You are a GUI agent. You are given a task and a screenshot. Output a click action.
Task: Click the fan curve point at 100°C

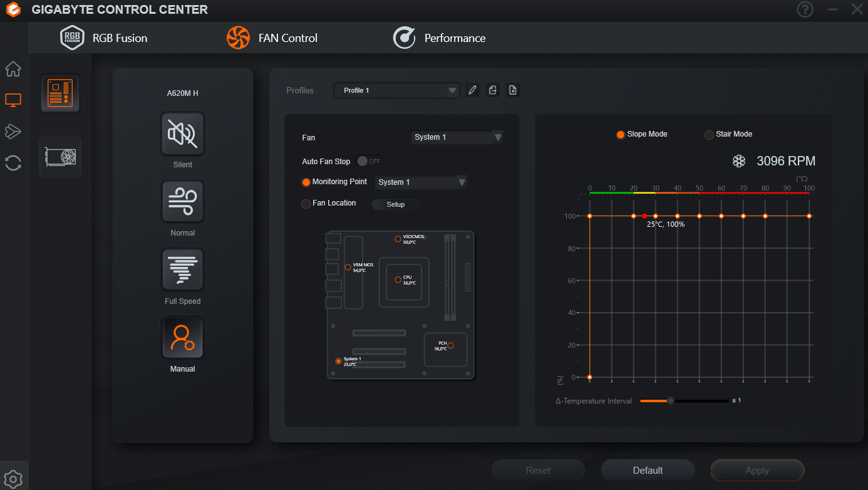tap(809, 216)
